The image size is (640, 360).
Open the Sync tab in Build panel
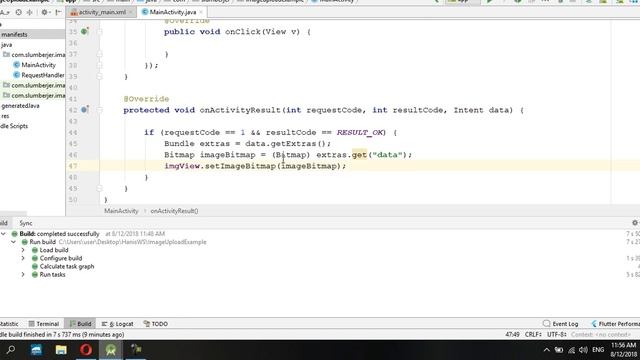26,223
